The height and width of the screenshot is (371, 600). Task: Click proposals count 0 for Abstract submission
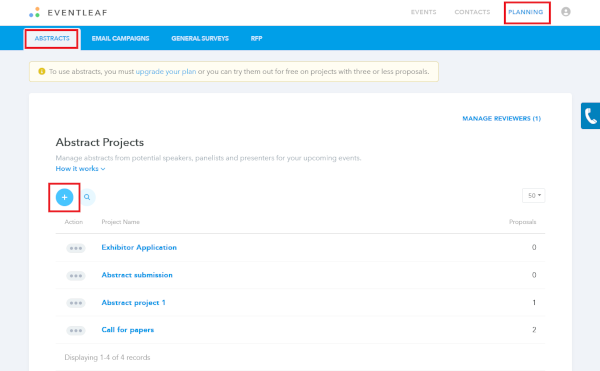pyautogui.click(x=534, y=275)
